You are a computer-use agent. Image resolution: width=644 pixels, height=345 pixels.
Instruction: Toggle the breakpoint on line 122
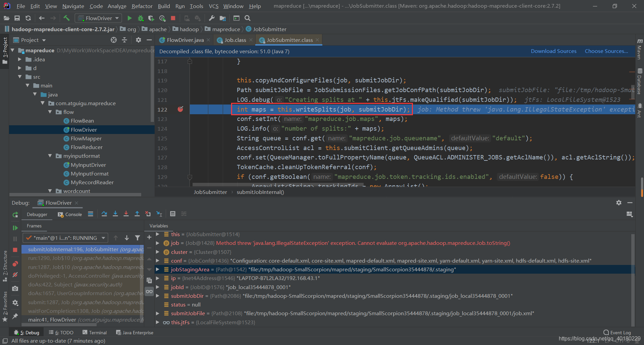pos(180,109)
